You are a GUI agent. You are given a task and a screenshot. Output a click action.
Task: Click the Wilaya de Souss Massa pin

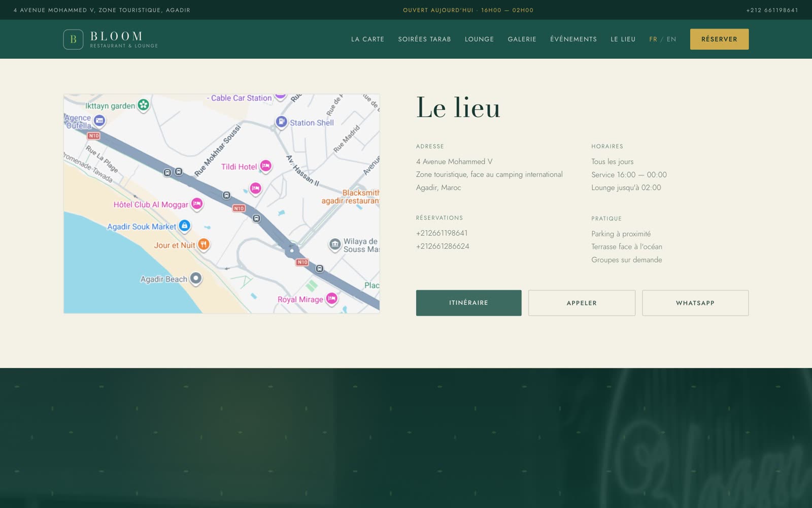click(x=335, y=245)
